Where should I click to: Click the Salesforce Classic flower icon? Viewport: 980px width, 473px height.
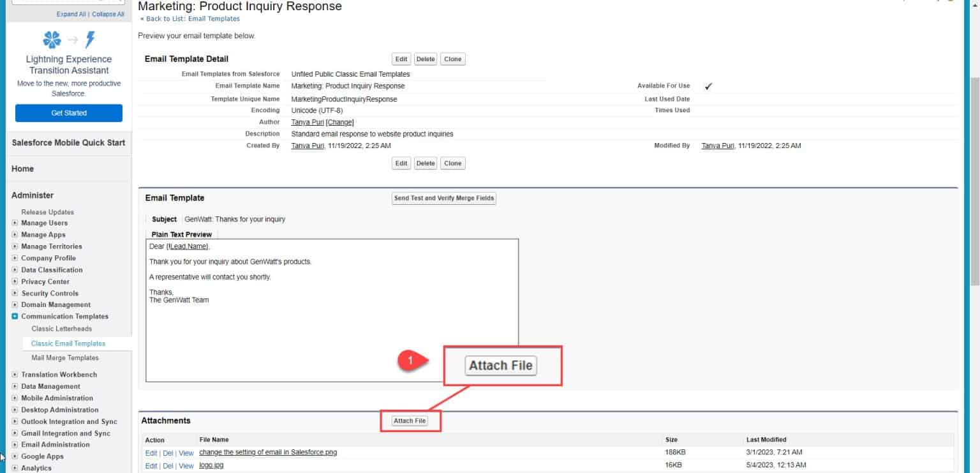coord(51,40)
